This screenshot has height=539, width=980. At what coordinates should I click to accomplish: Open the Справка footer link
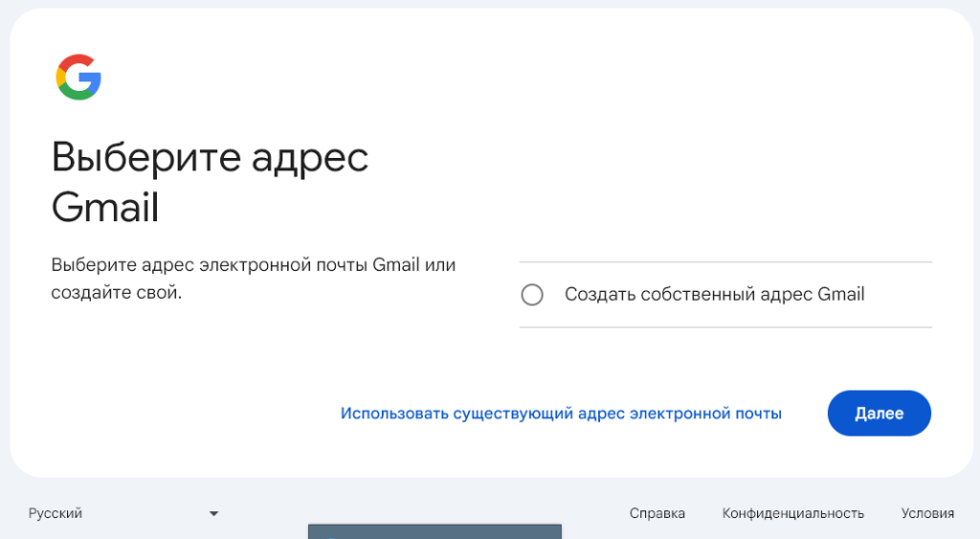click(657, 514)
